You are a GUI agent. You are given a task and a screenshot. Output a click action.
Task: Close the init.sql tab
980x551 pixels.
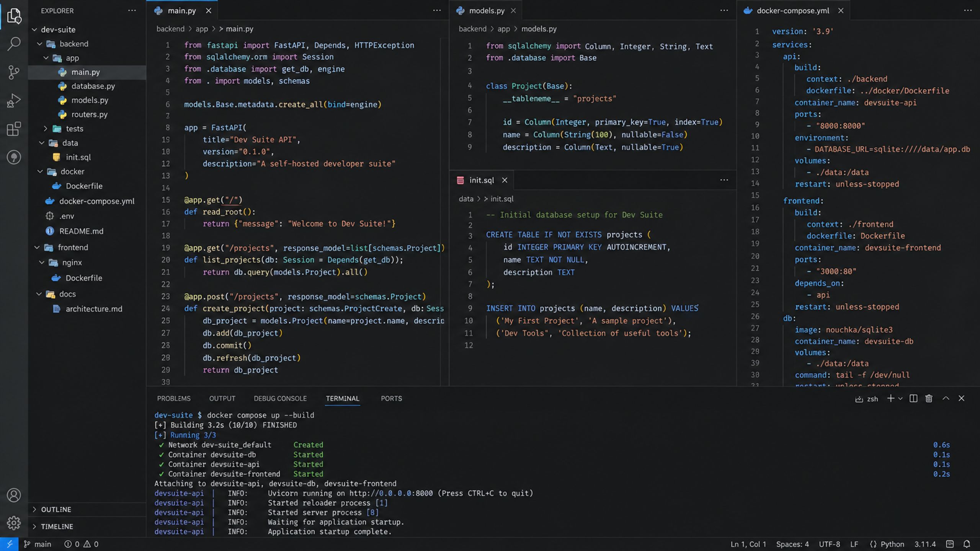click(505, 180)
